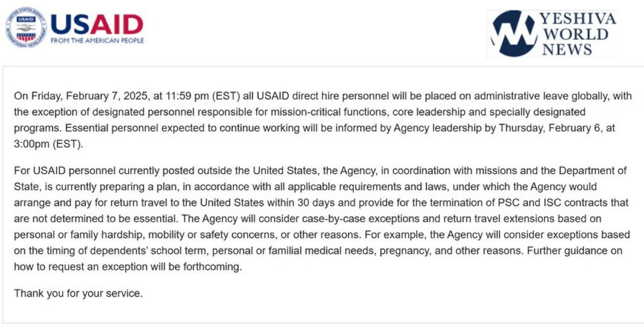Click the round USAID seal emblem
The image size is (644, 327).
pyautogui.click(x=26, y=27)
